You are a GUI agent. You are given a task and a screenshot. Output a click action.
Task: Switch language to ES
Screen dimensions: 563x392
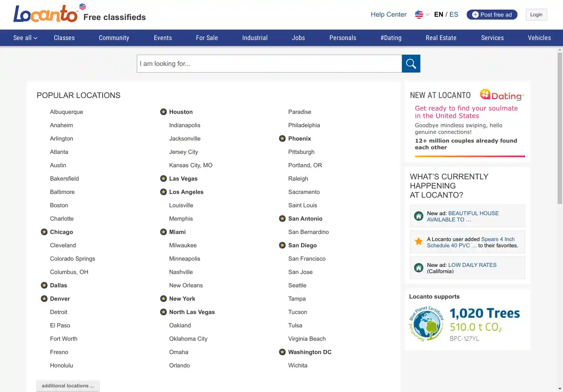(x=454, y=15)
